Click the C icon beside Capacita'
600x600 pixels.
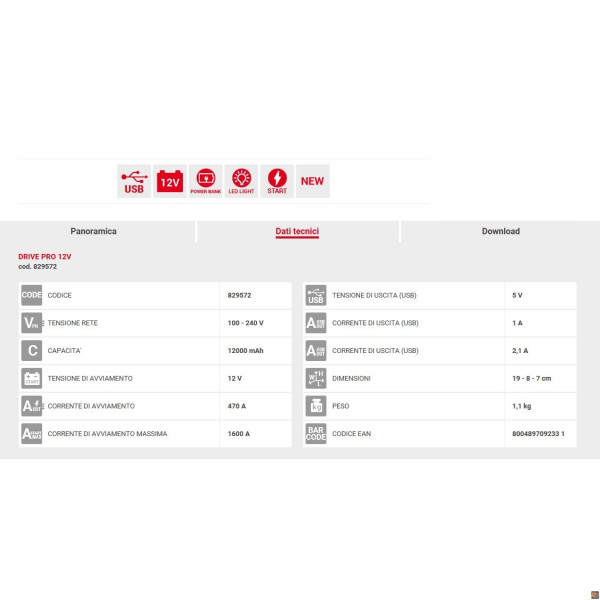[32, 351]
